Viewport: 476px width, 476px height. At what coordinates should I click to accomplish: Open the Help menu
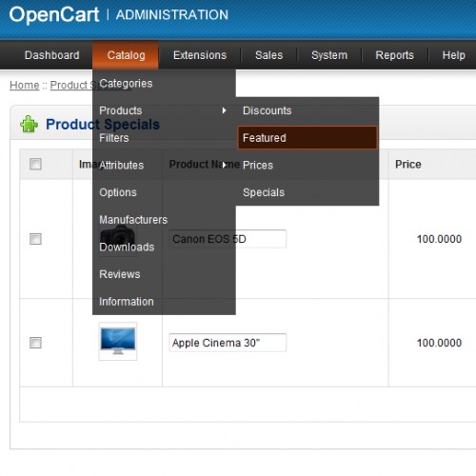454,55
